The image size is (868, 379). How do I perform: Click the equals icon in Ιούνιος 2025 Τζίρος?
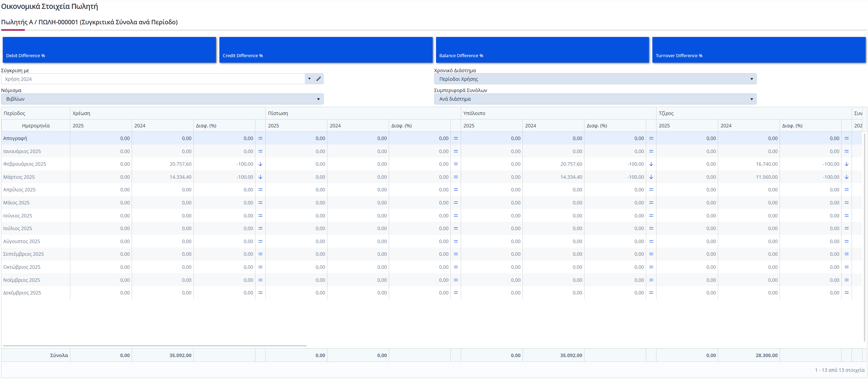(x=847, y=216)
